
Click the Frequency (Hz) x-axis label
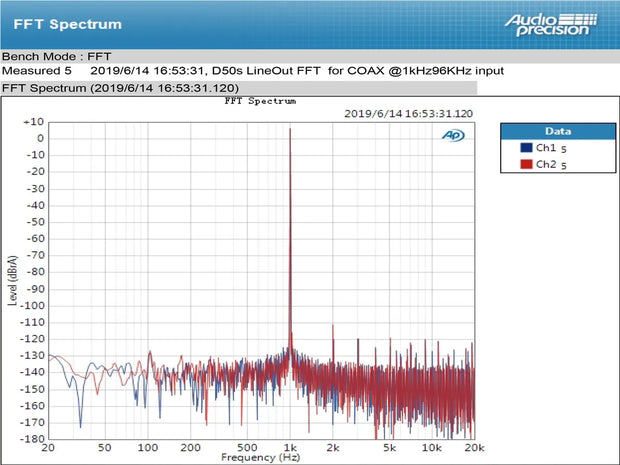[260, 457]
